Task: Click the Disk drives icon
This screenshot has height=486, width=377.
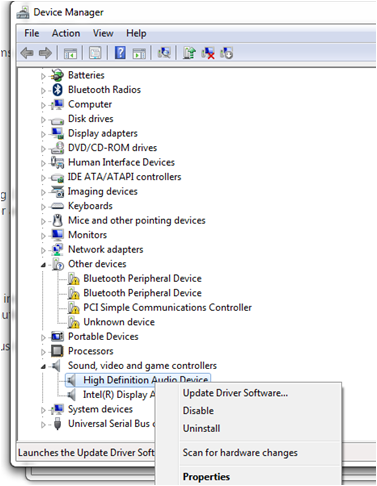Action: [57, 120]
